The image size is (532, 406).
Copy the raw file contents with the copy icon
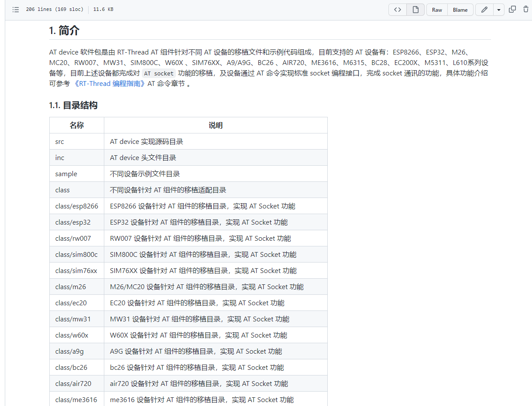512,10
